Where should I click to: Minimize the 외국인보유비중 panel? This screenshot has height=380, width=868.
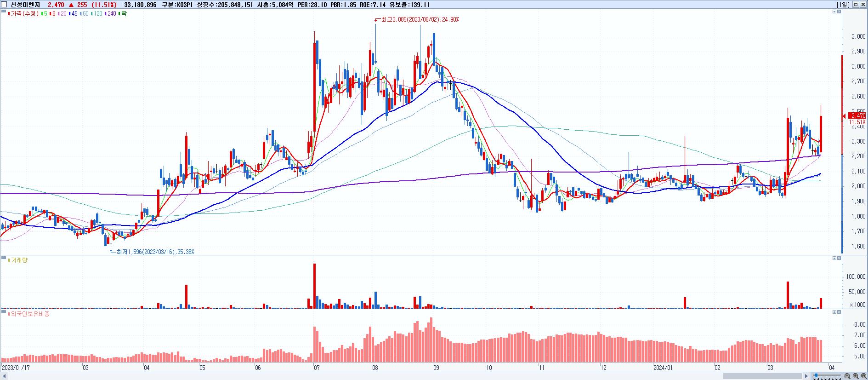(834, 312)
